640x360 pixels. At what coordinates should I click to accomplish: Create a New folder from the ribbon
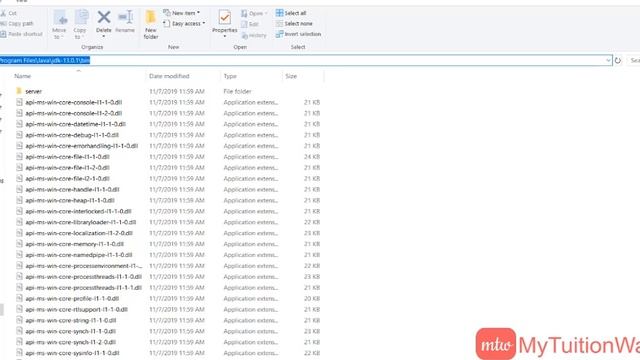[x=151, y=25]
